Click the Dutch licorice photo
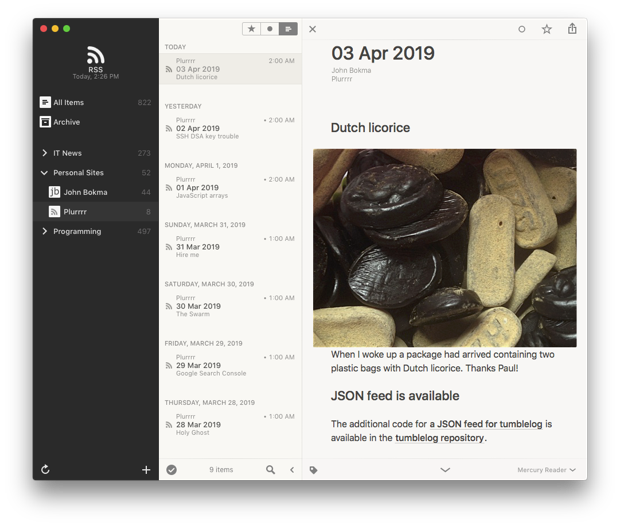The image size is (620, 526). 445,248
